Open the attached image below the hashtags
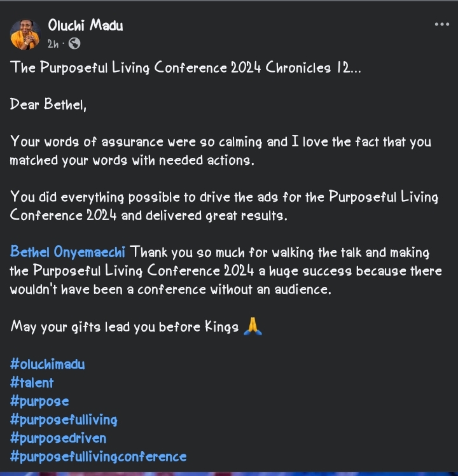Image resolution: width=458 pixels, height=476 pixels. (x=229, y=474)
